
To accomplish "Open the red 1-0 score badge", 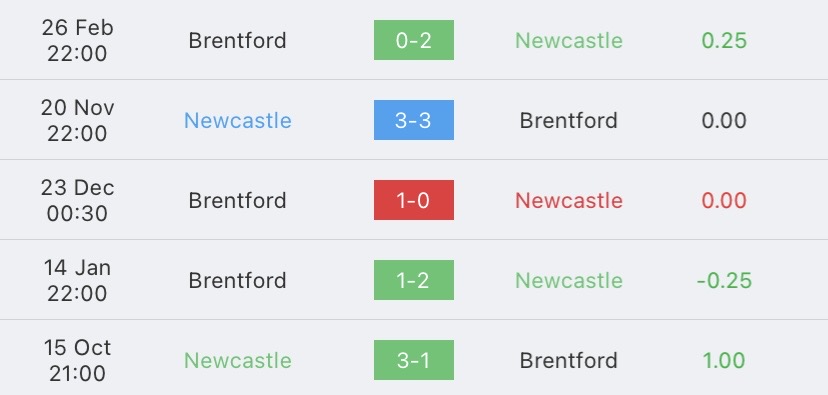I will (413, 200).
